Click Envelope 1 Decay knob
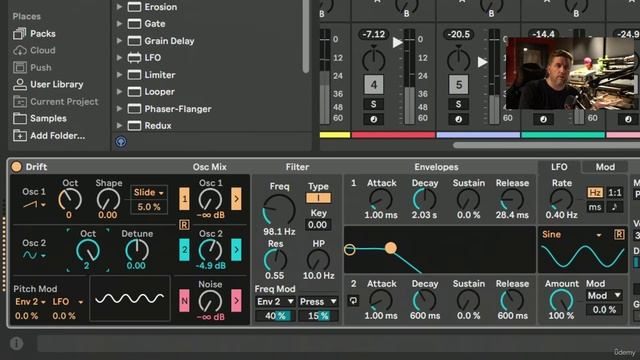This screenshot has width=640, height=360. pyautogui.click(x=424, y=200)
